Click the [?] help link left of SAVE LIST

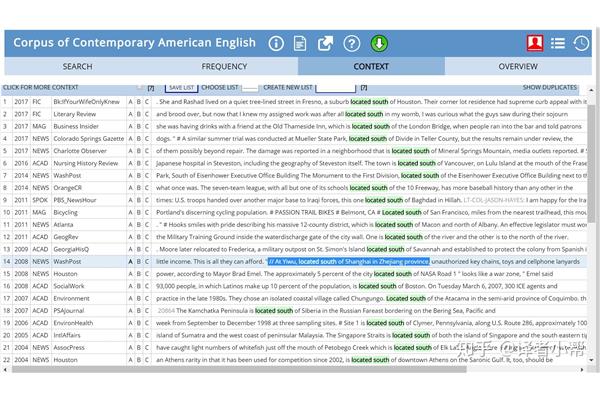coord(151,88)
